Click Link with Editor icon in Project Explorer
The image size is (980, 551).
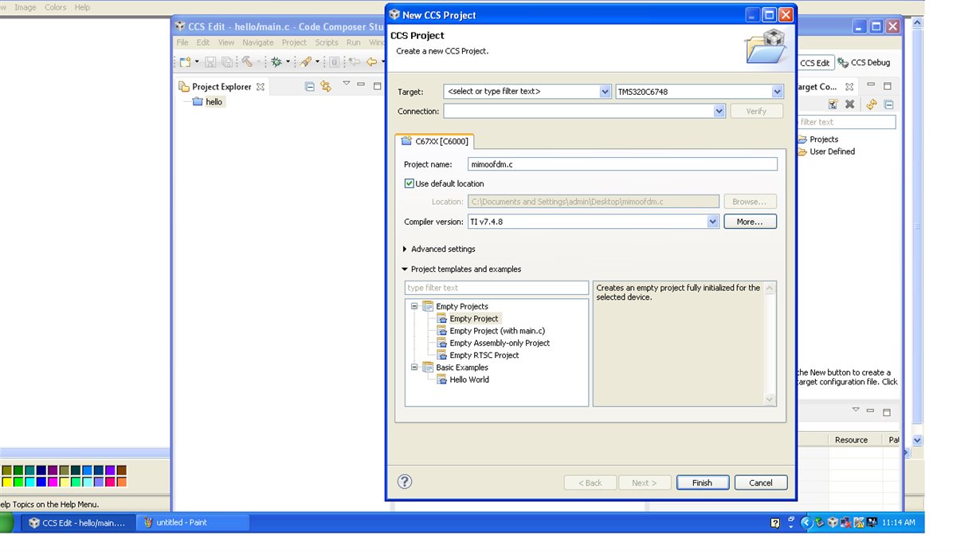pyautogui.click(x=325, y=86)
